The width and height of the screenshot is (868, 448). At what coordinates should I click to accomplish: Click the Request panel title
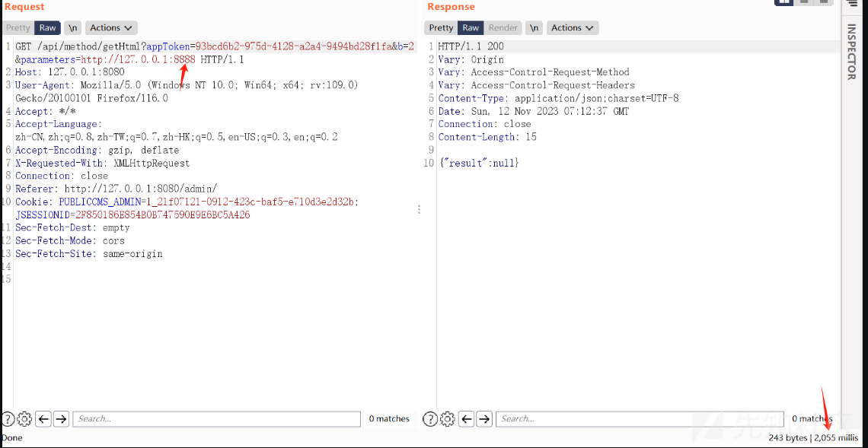(24, 7)
